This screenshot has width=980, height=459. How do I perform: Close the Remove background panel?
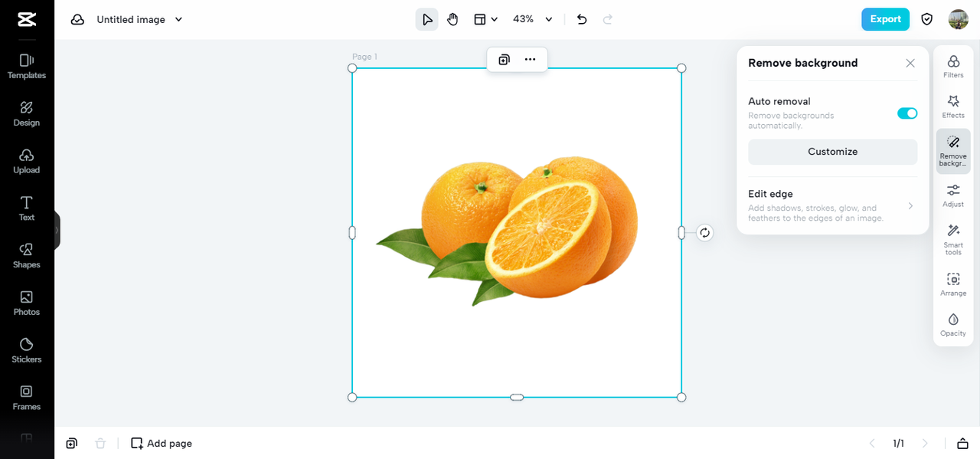910,64
